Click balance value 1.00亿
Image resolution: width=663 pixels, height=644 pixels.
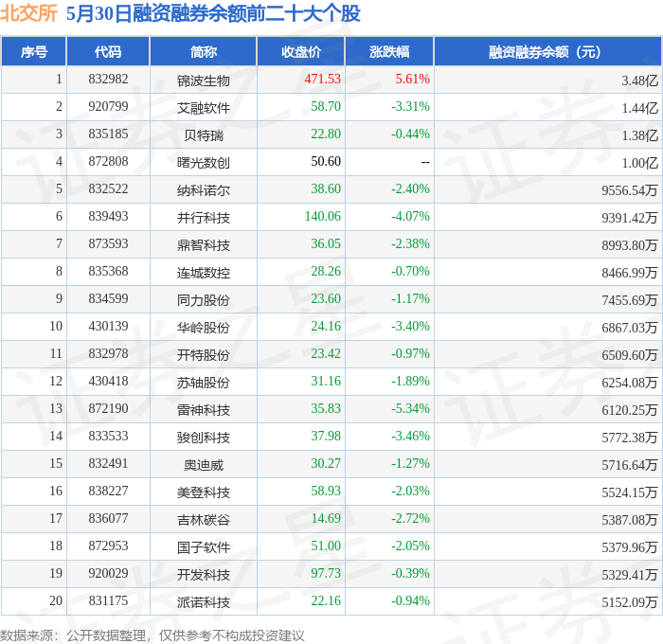[x=639, y=163]
